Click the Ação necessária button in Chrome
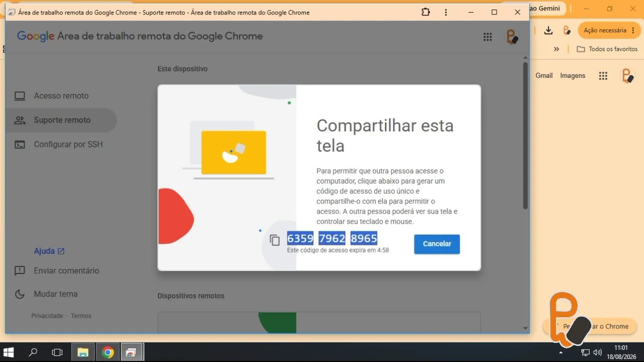Screen dimensions: 644x362 pyautogui.click(x=610, y=30)
